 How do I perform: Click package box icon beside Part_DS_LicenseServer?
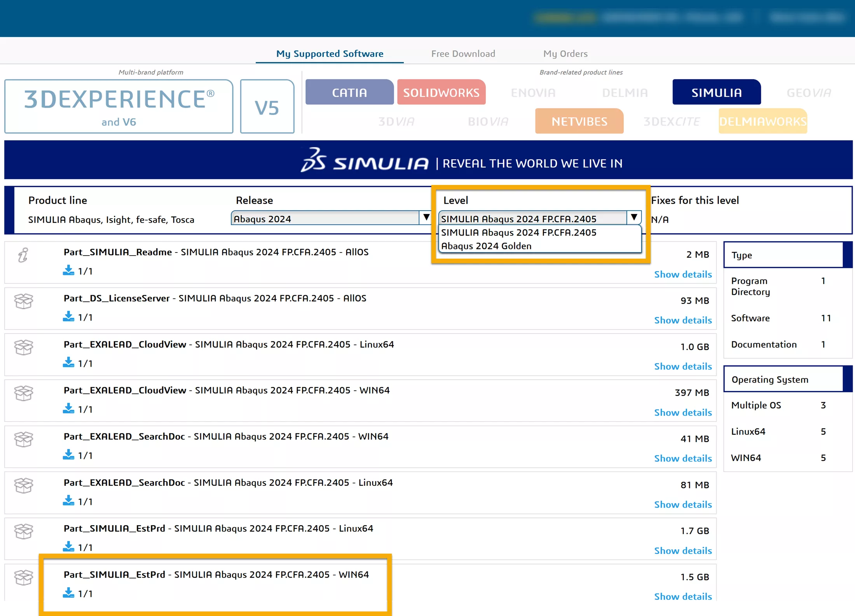coord(23,301)
